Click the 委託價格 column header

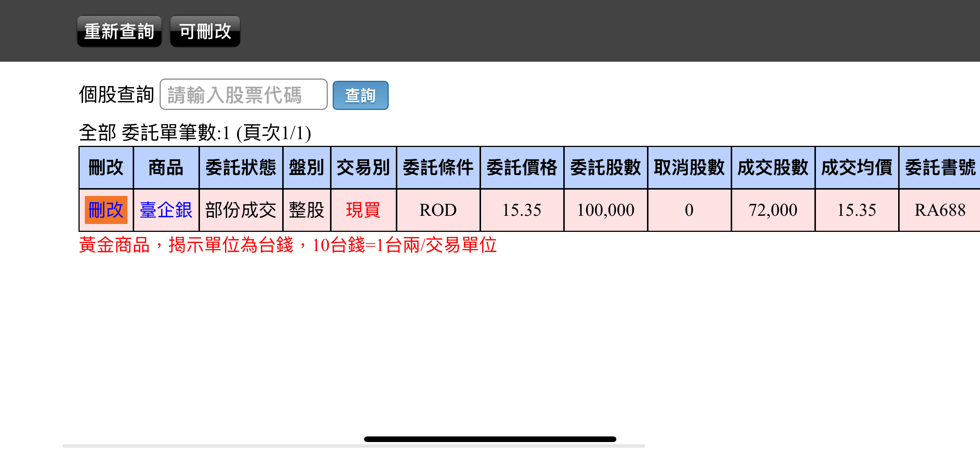pos(521,168)
